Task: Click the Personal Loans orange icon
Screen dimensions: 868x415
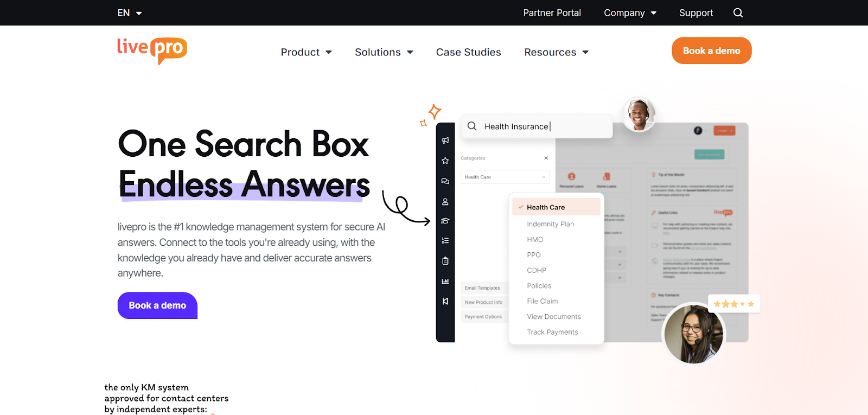Action: tap(571, 176)
